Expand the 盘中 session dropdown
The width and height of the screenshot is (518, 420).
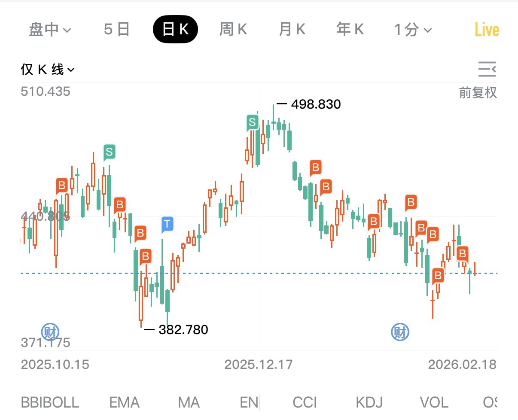coord(50,30)
